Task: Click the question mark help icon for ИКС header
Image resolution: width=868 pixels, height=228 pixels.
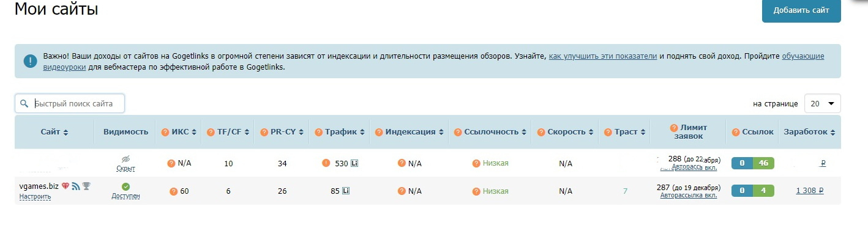Action: (x=165, y=132)
